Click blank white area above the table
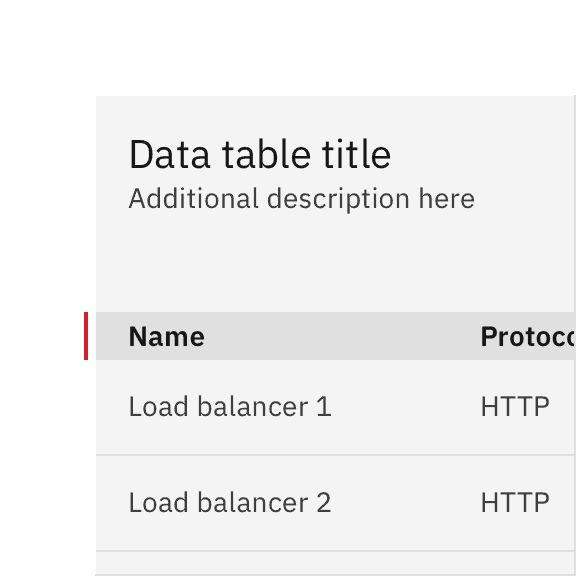 288,48
